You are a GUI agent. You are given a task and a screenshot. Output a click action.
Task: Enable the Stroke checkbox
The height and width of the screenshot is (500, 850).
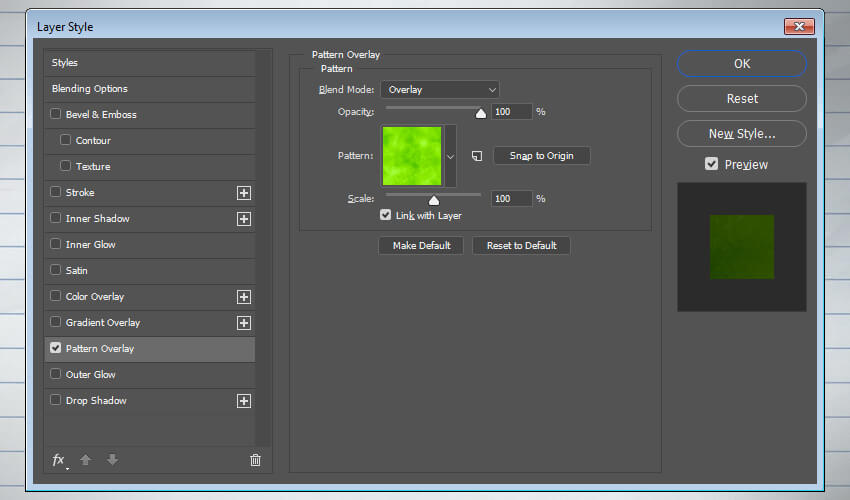(x=55, y=192)
